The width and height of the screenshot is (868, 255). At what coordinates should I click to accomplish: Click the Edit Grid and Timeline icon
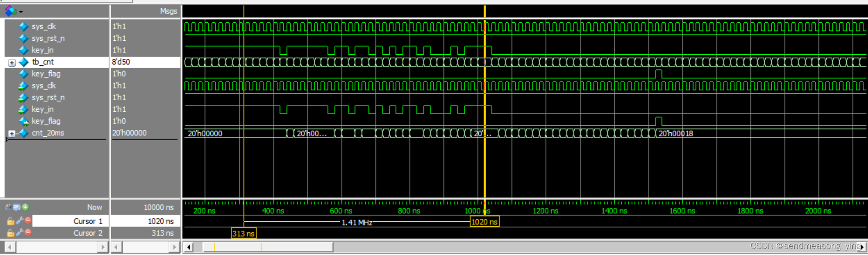click(x=17, y=207)
